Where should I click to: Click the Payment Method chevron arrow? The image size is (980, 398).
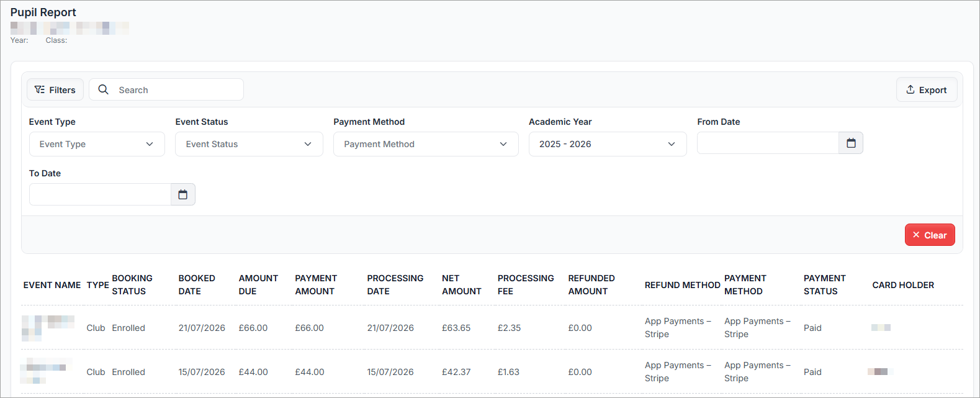[x=503, y=144]
